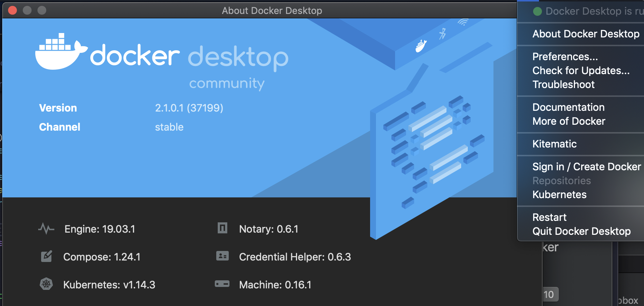
Task: Click the Engine: 19.03.1 text
Action: (x=100, y=229)
